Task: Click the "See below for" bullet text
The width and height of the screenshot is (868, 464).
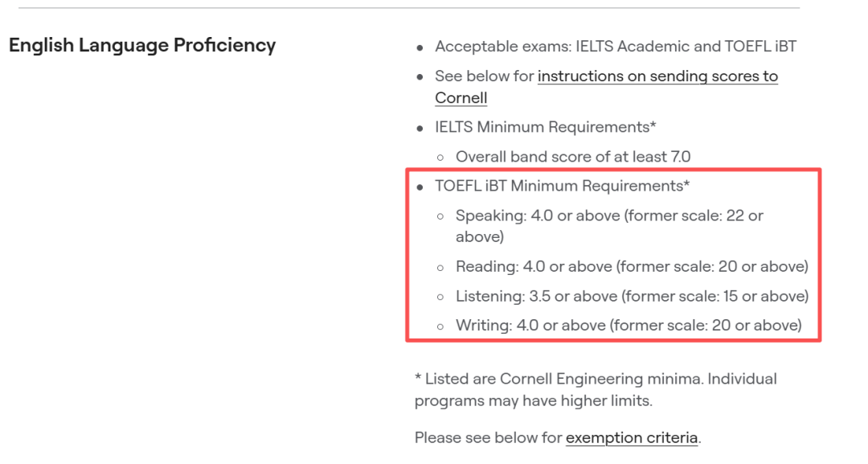Action: [x=485, y=76]
